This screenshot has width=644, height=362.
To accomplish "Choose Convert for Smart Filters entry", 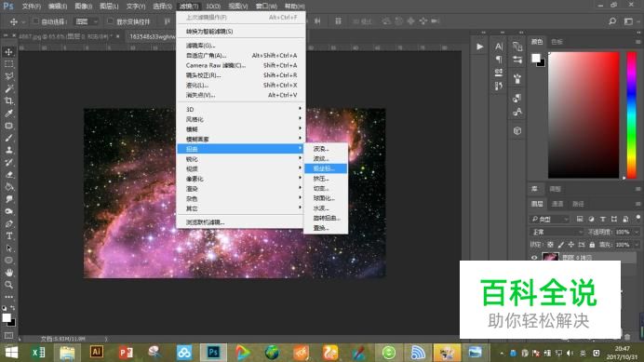I will (241, 32).
